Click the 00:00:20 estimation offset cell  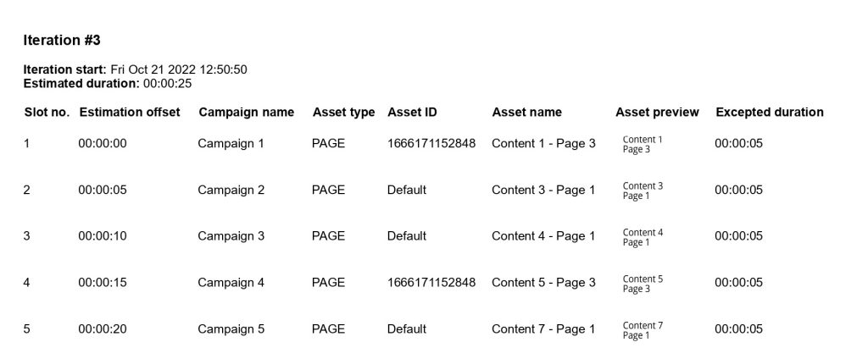click(103, 329)
